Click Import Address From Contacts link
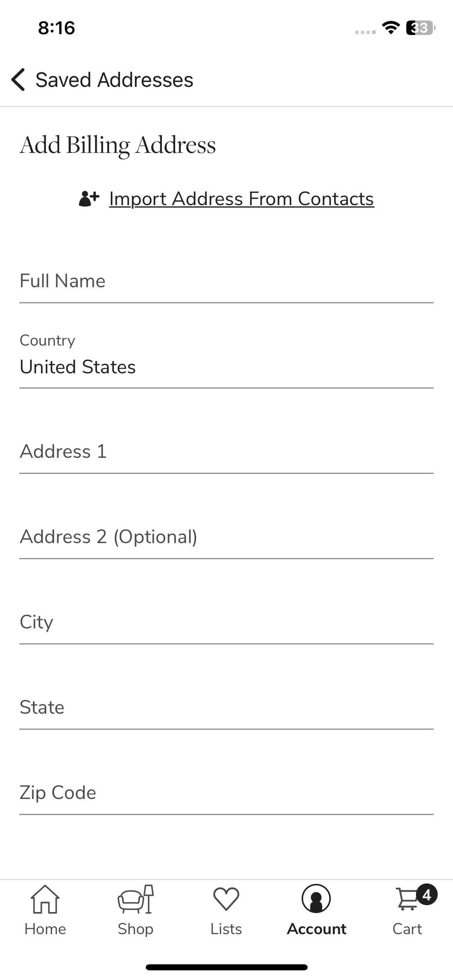The width and height of the screenshot is (453, 980). [242, 199]
